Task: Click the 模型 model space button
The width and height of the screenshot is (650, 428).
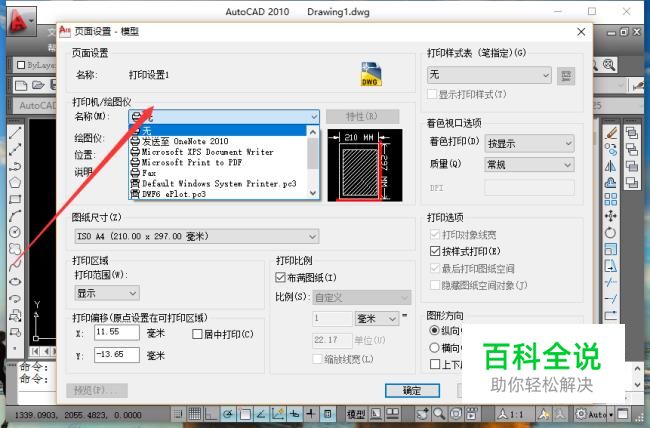Action: click(356, 414)
